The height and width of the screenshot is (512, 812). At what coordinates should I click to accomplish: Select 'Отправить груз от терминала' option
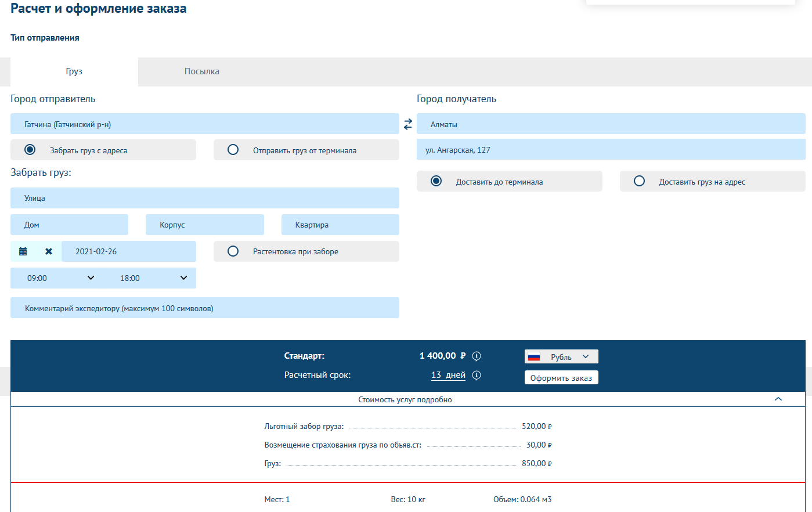pyautogui.click(x=233, y=150)
